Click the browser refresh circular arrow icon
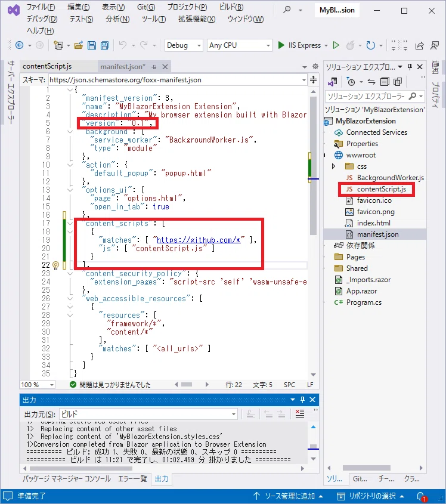The height and width of the screenshot is (504, 446). (x=371, y=45)
